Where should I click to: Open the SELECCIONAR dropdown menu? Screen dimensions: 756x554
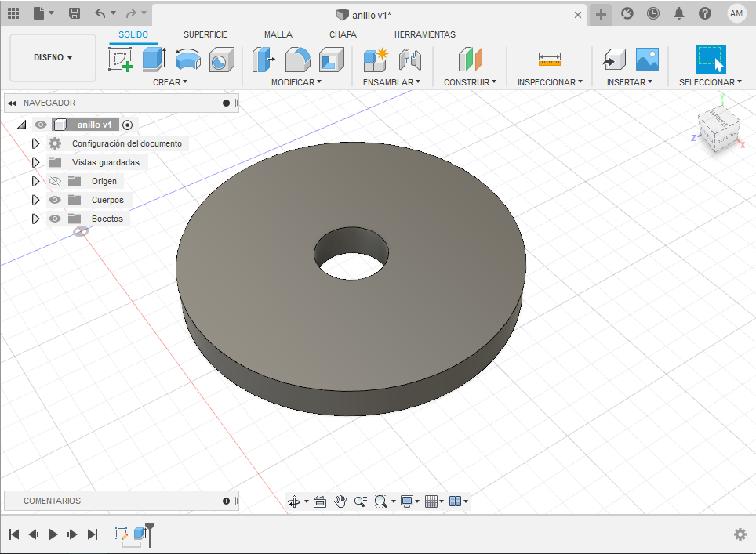[711, 82]
